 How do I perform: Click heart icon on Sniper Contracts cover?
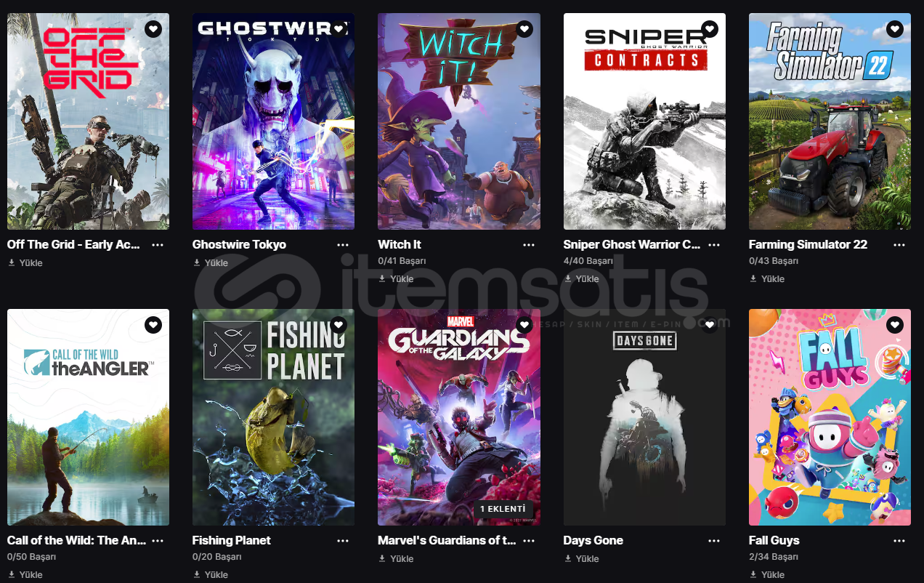coord(710,29)
